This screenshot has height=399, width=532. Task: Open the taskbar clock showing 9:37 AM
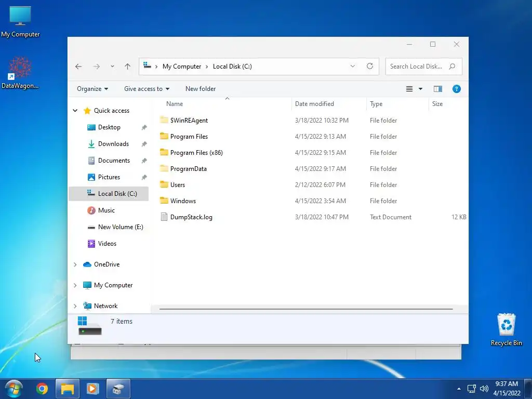[x=507, y=389]
